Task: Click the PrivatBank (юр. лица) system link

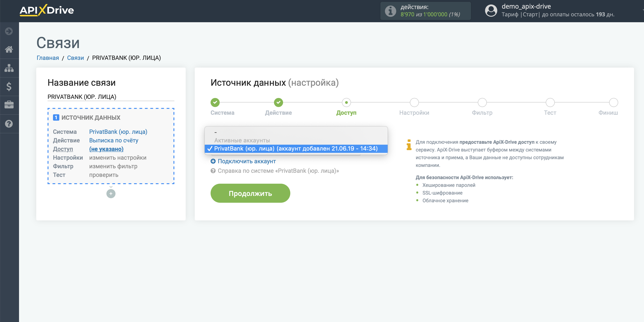Action: tap(118, 132)
